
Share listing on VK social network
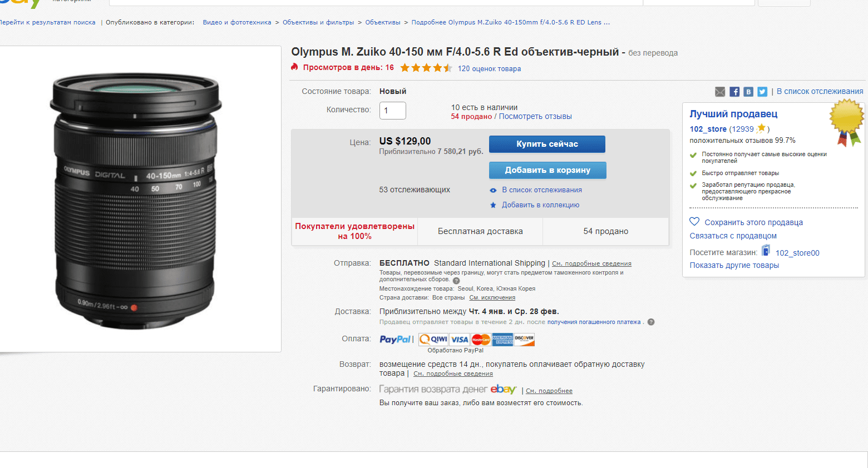pyautogui.click(x=748, y=92)
